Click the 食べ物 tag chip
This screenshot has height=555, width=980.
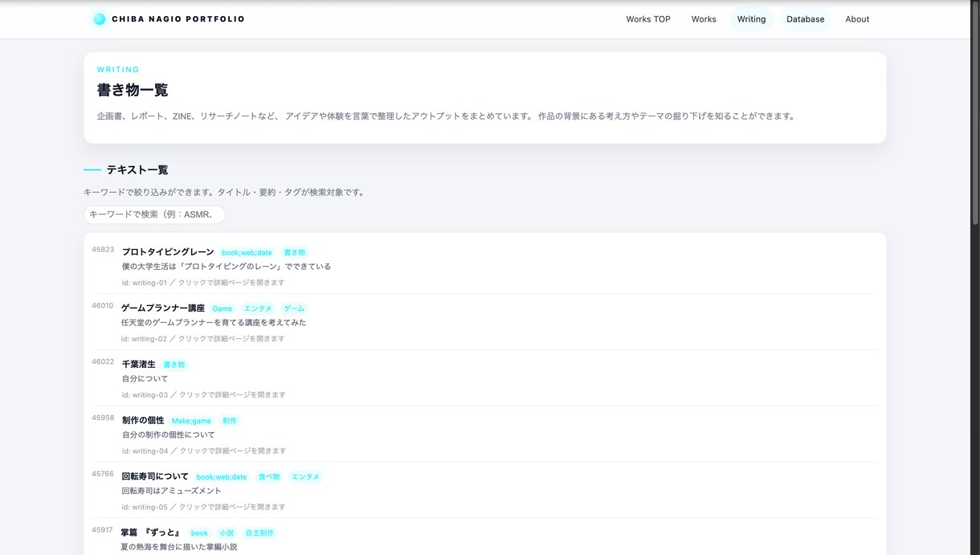click(x=269, y=477)
